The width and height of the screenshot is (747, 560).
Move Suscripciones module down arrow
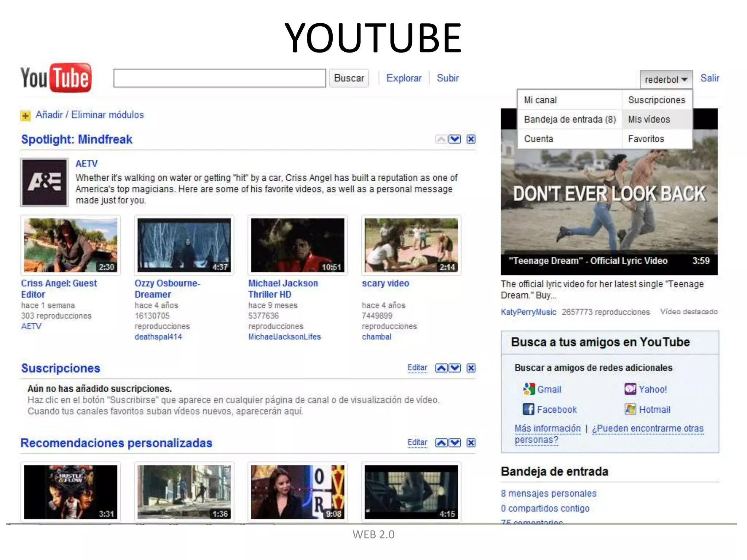coord(454,368)
